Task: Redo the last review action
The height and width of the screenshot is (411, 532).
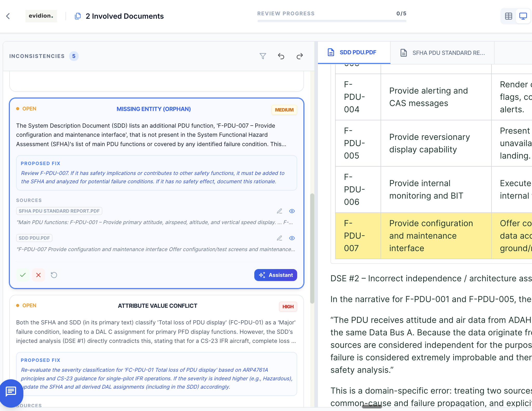Action: (300, 56)
